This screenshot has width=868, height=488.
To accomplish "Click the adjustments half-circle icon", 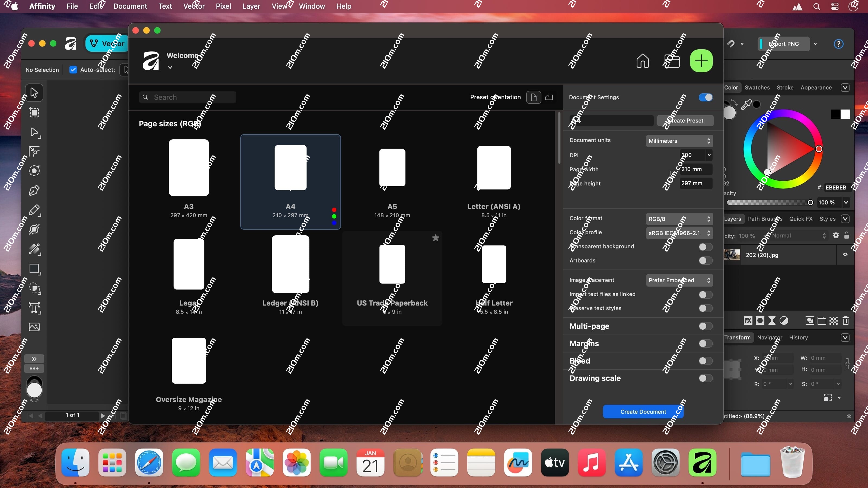I will (x=784, y=321).
